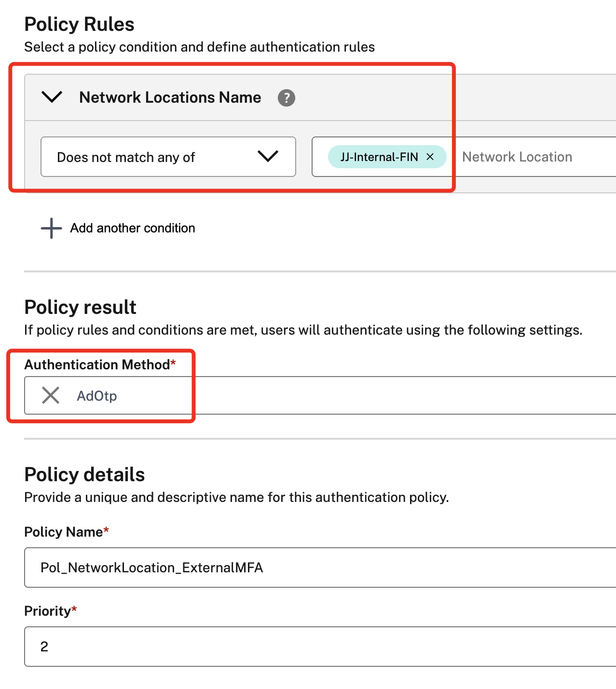Click the AdOtp authentication method value
This screenshot has height=689, width=616.
coord(97,396)
